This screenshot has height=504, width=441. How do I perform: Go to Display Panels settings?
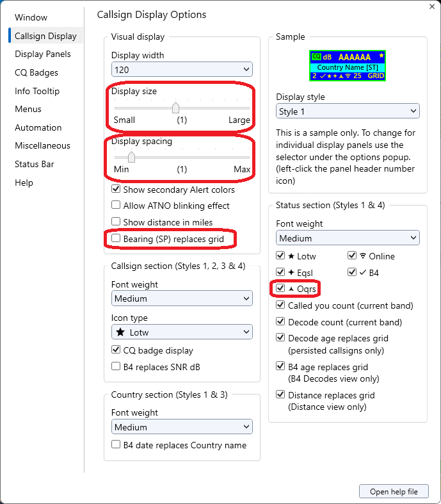click(43, 54)
